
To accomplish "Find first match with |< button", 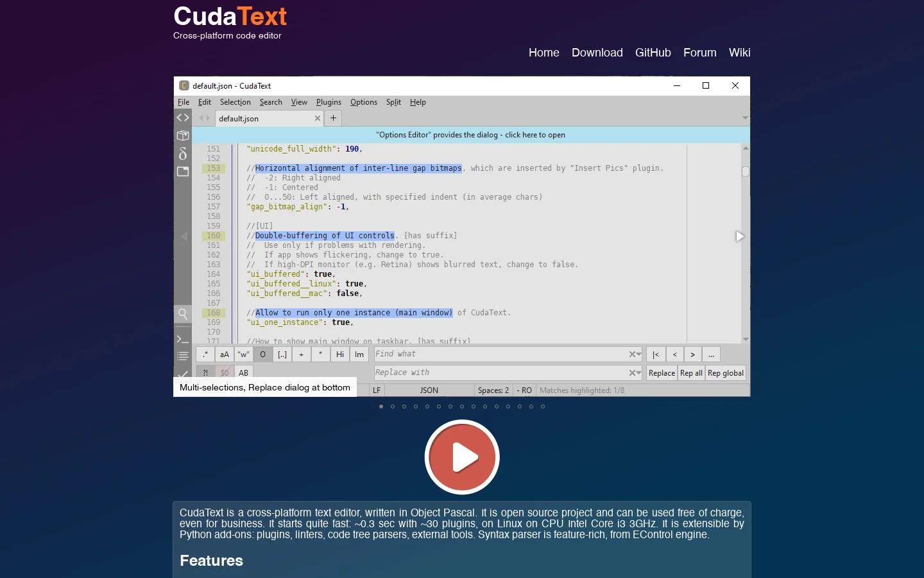I will point(655,355).
